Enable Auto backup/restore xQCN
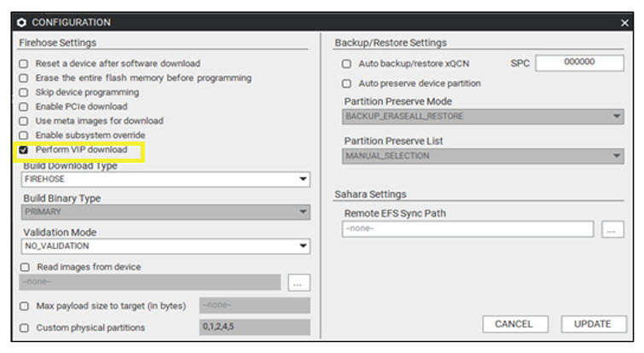Screen dimensions: 644x353 click(346, 64)
